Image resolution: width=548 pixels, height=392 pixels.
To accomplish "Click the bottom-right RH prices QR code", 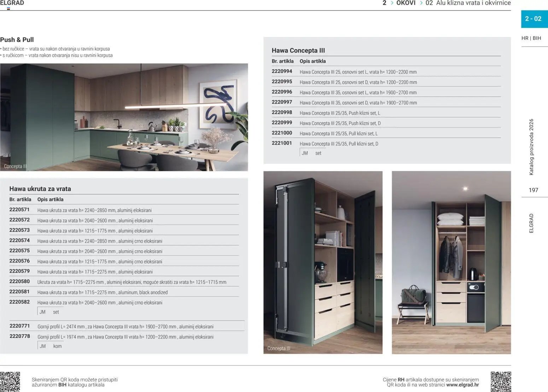I will click(501, 381).
